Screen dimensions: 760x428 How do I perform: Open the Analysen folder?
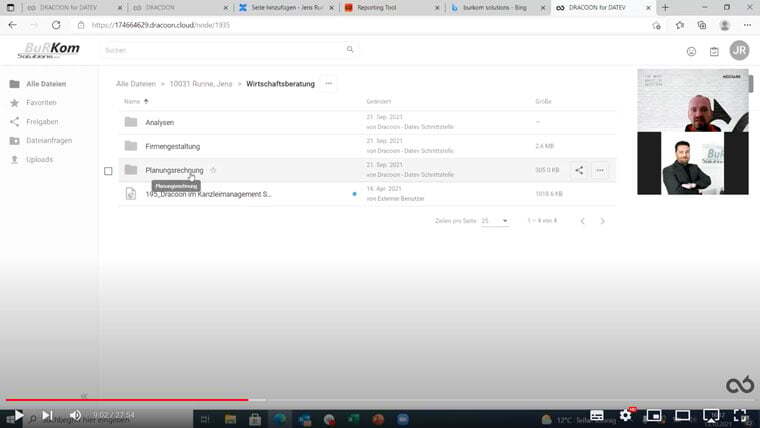click(x=159, y=123)
